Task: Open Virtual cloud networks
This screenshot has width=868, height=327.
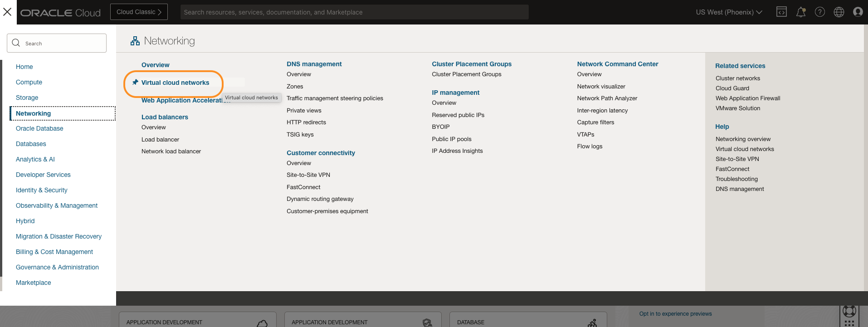Action: 175,83
